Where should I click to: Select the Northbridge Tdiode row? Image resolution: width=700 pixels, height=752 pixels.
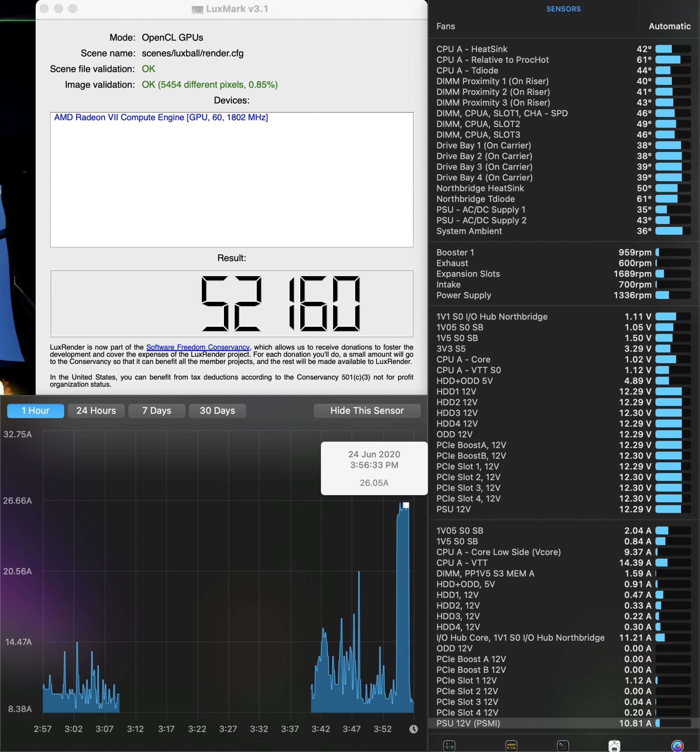coord(564,199)
